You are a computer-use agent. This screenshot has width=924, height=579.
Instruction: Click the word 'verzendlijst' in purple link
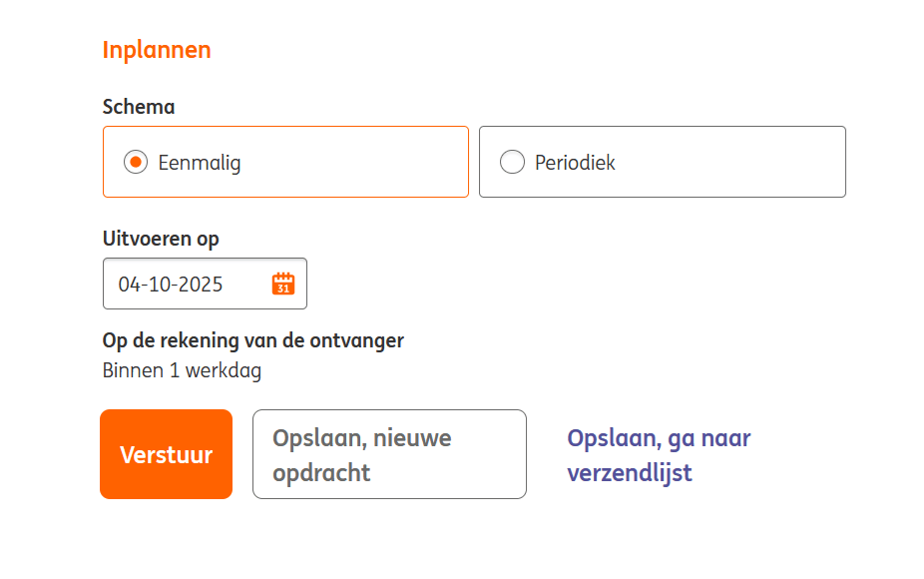(x=630, y=472)
